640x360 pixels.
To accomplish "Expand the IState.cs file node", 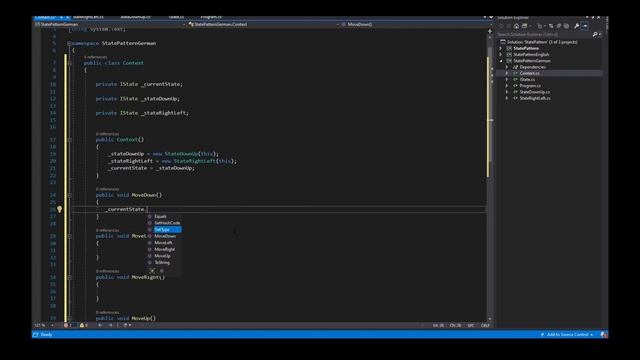I will [x=507, y=80].
